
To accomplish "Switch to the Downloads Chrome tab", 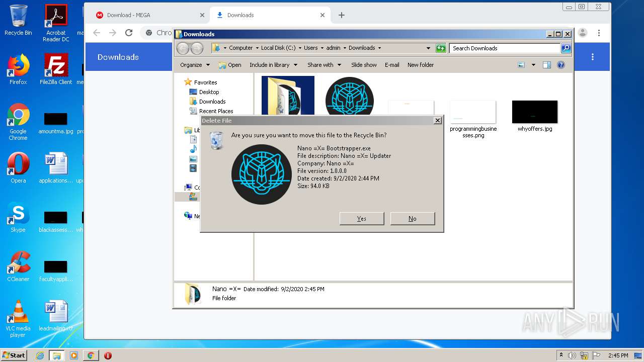I will (270, 15).
